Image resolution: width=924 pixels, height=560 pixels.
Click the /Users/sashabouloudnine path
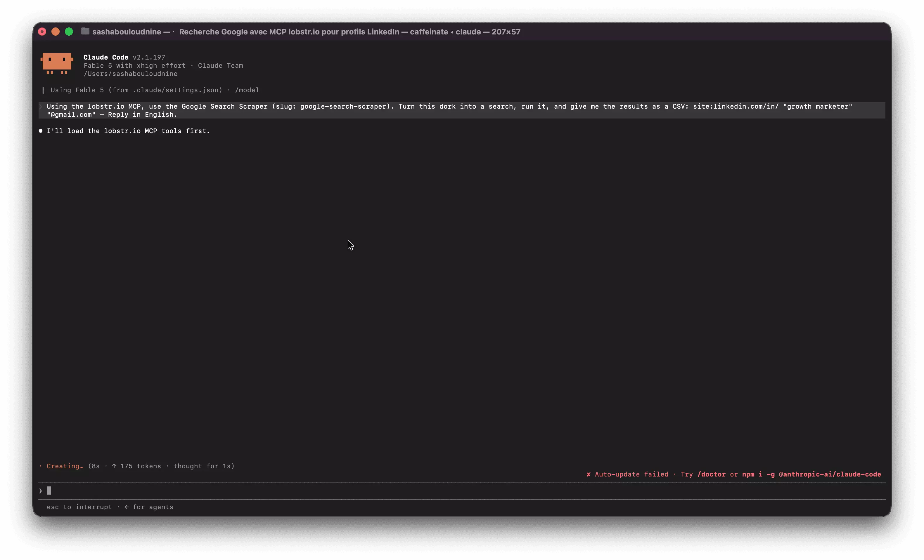(131, 73)
